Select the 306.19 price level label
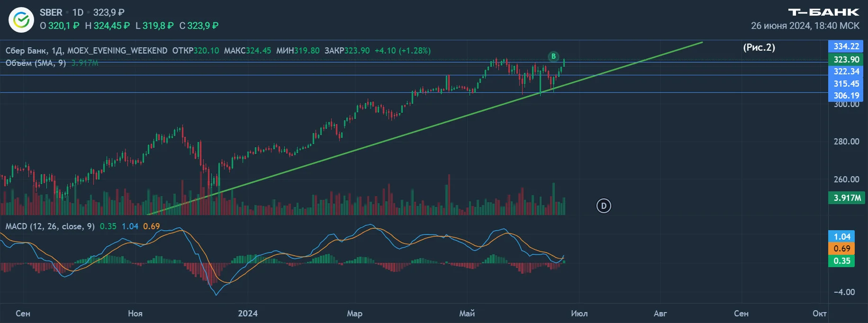 pos(846,95)
